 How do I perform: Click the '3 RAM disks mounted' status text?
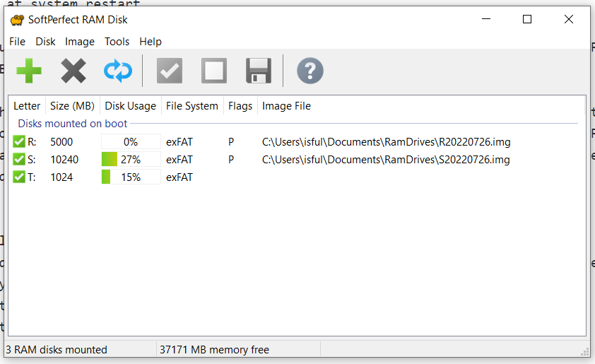coord(57,350)
